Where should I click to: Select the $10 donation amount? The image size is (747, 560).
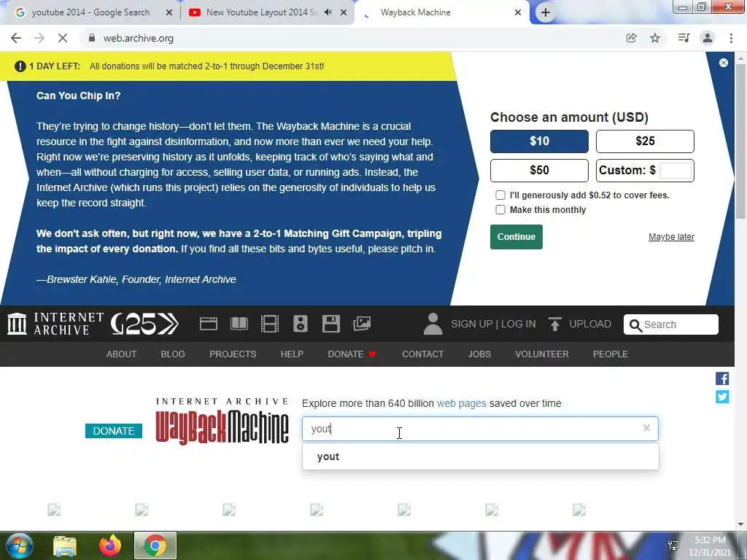(539, 141)
